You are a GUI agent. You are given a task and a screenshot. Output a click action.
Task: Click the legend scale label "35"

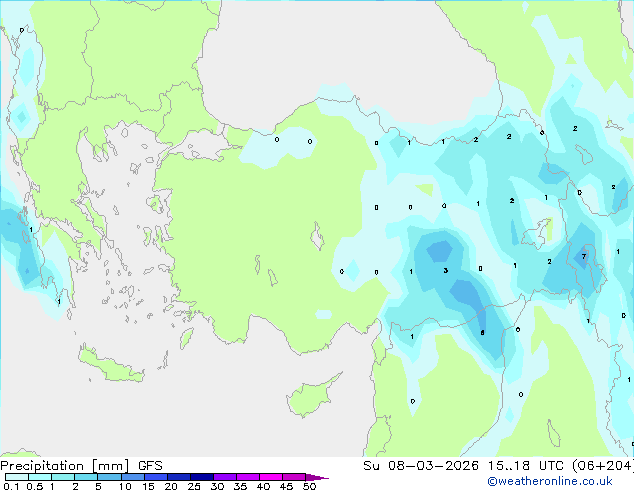click(x=240, y=486)
